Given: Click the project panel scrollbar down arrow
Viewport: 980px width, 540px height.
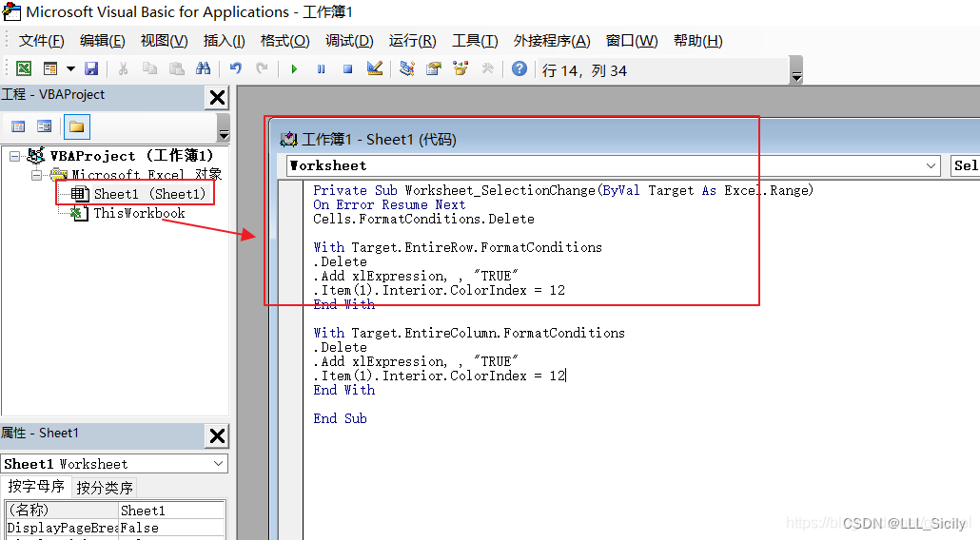Looking at the screenshot, I should pyautogui.click(x=224, y=134).
